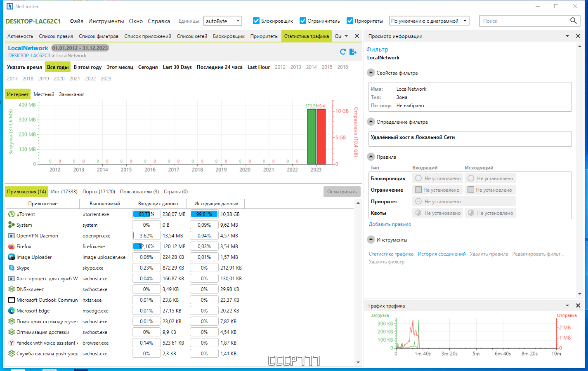Image resolution: width=588 pixels, height=371 pixels.
Task: Switch to the Список правил tab
Action: 56,36
